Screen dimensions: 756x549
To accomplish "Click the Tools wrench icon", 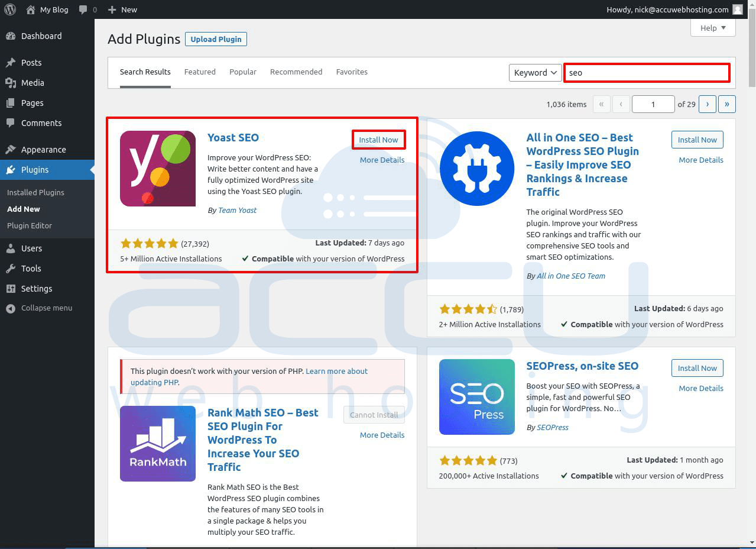I will [x=11, y=269].
